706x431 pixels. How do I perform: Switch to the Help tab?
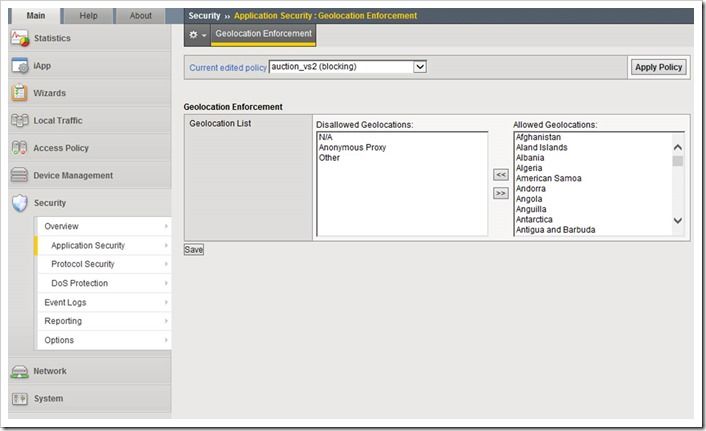click(x=88, y=15)
